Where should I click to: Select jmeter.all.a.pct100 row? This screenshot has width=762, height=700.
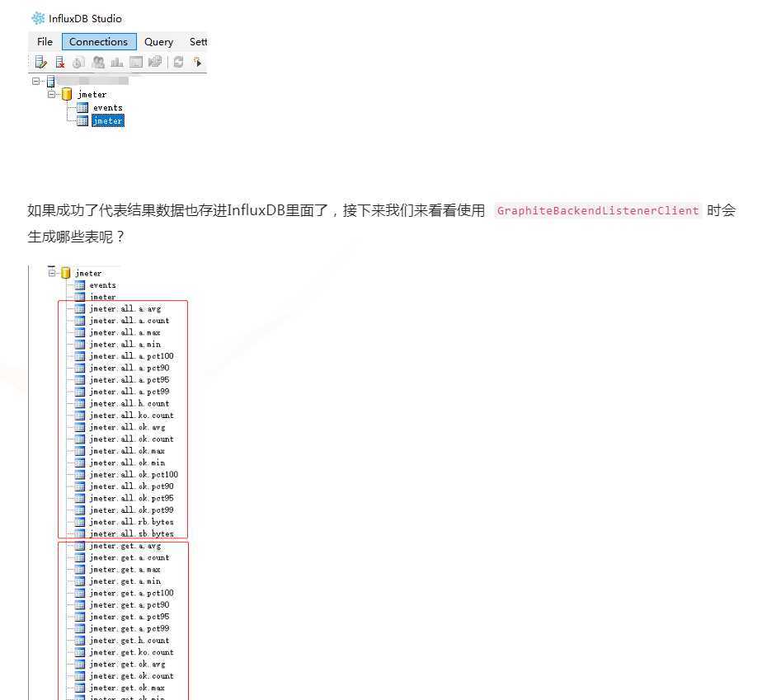pyautogui.click(x=131, y=356)
